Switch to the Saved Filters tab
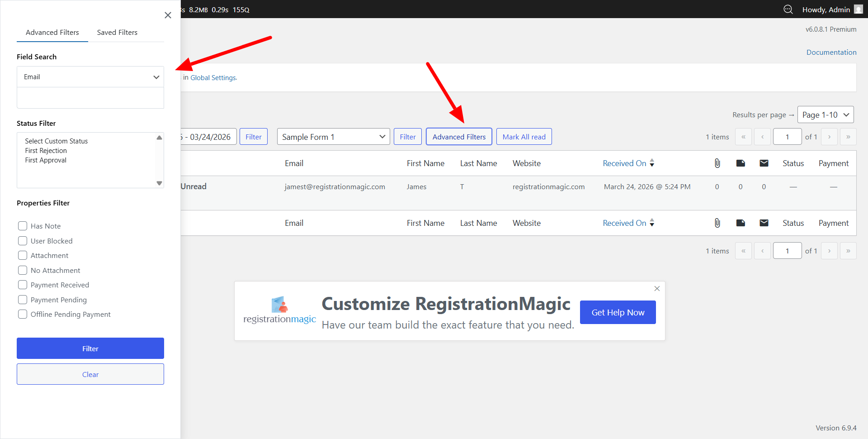Screen dimensions: 868x439 [x=117, y=33]
